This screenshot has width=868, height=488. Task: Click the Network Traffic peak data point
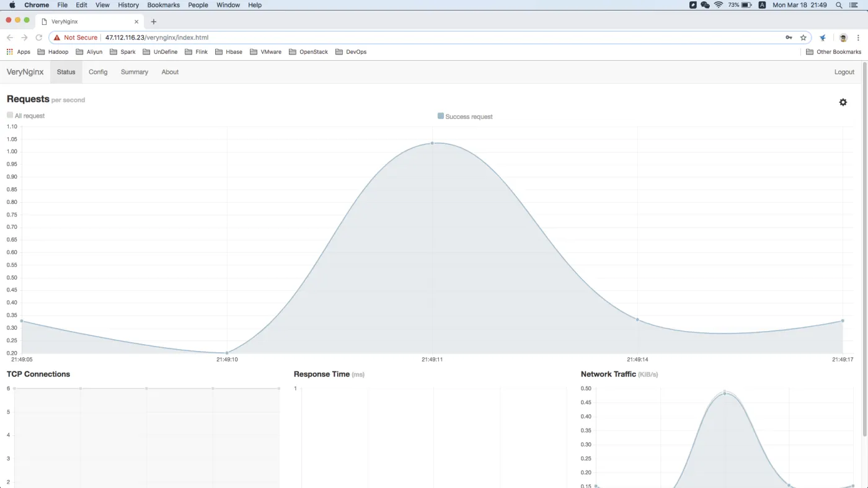[x=725, y=393]
